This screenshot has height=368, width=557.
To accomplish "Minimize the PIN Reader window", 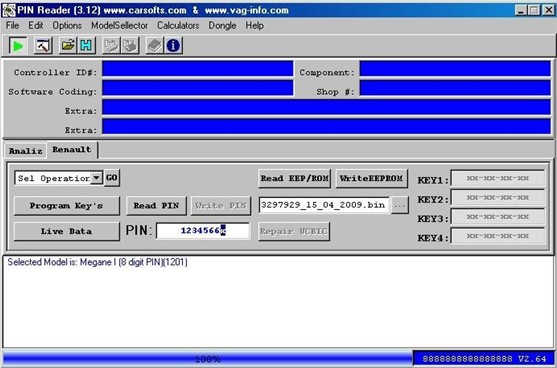I will coord(520,10).
